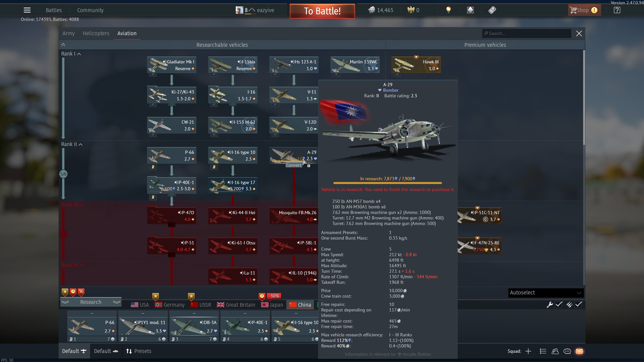Expand the Ki-27/Ki-43 vehicle group
This screenshot has height=362, width=644.
click(x=172, y=104)
